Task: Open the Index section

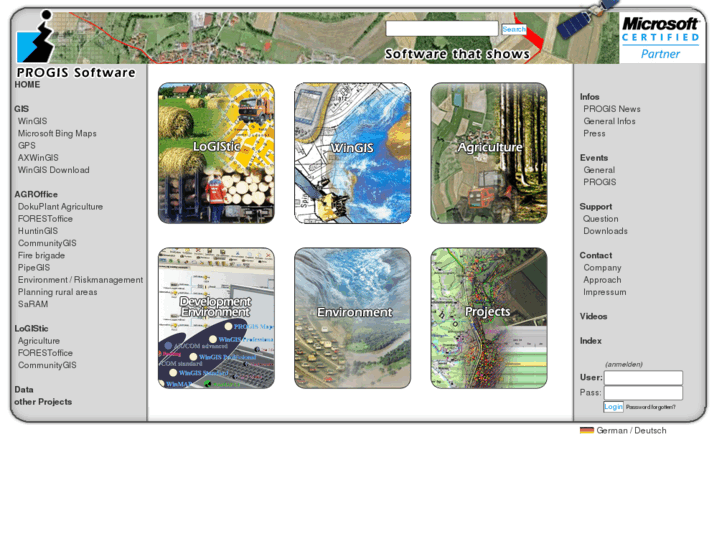Action: 590,340
